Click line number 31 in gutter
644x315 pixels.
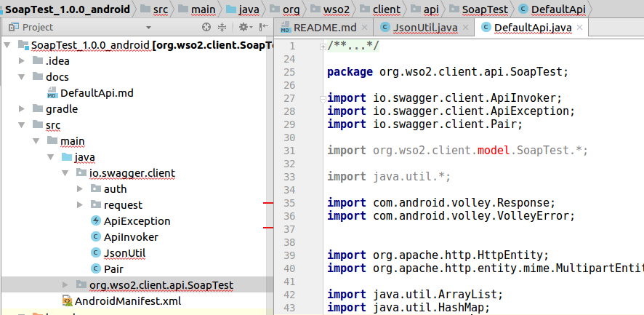click(x=289, y=151)
